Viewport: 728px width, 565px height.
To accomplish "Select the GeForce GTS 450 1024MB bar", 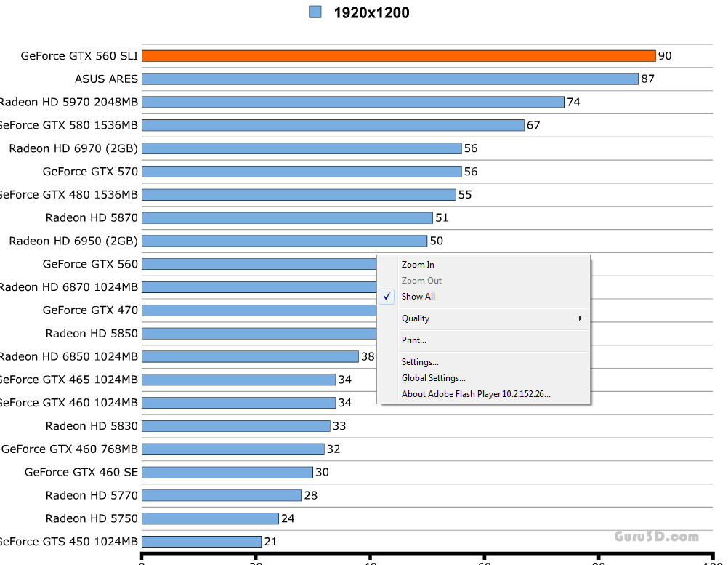I will pyautogui.click(x=201, y=542).
